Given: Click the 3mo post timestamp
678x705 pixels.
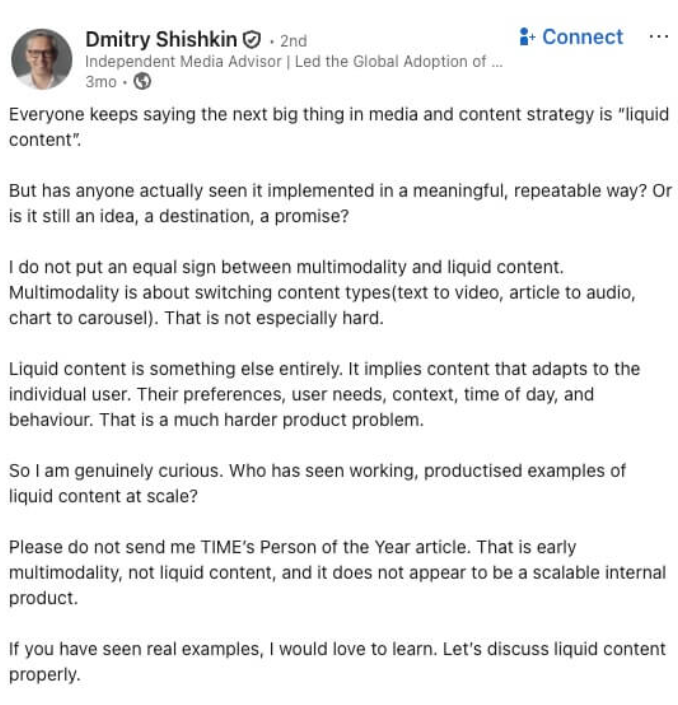Looking at the screenshot, I should [x=100, y=82].
